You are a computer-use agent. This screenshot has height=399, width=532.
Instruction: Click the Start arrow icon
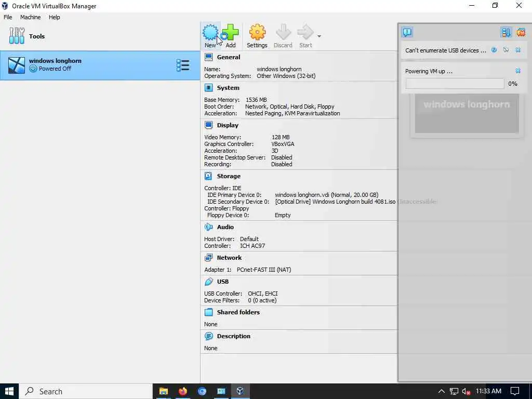point(305,33)
